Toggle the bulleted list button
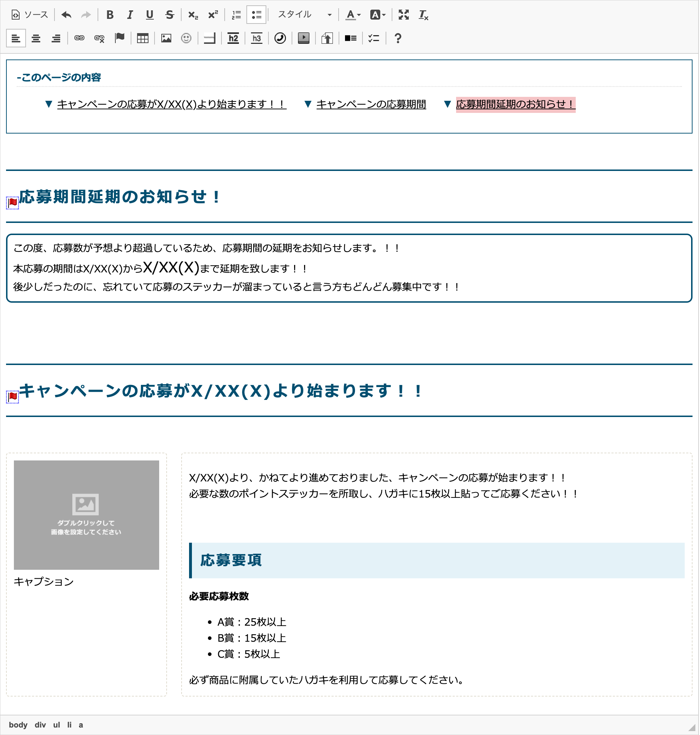Screen dimensions: 700x735 pyautogui.click(x=257, y=15)
